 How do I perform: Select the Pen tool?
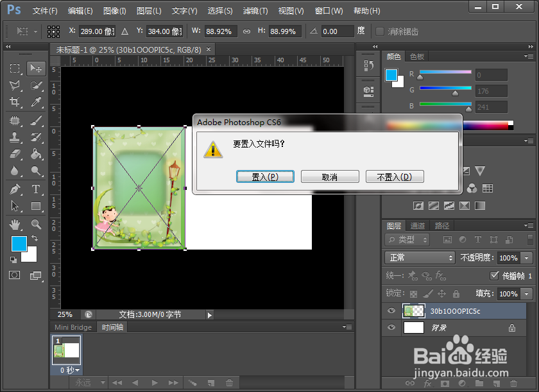pyautogui.click(x=15, y=189)
